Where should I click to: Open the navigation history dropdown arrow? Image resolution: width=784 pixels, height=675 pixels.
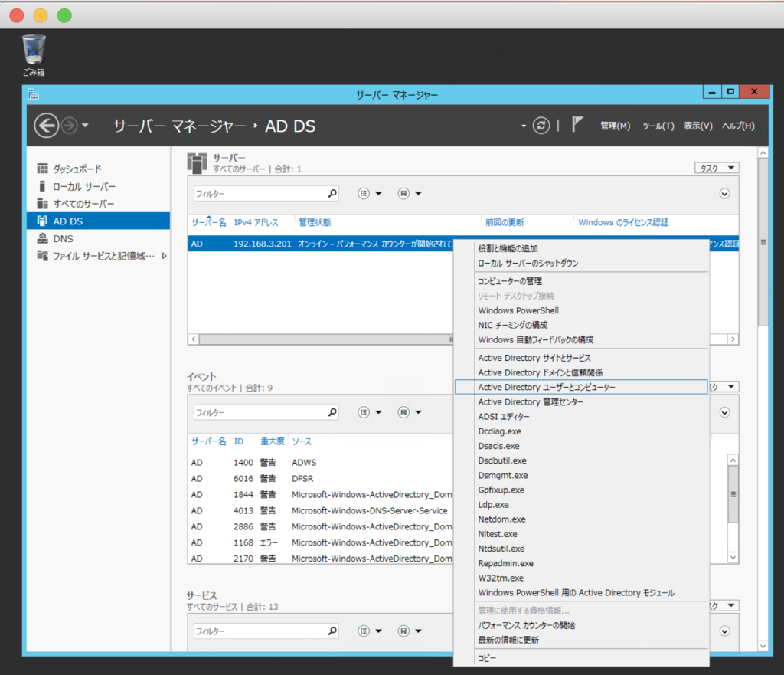[85, 125]
